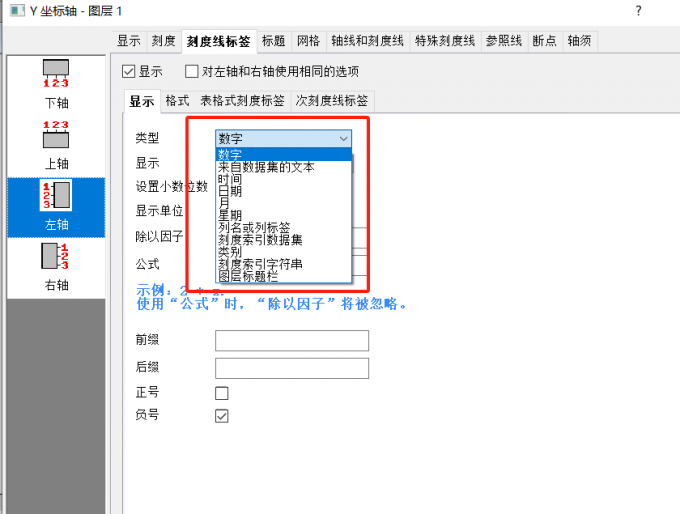Screen dimensions: 680x514
Task: Click the 显示单位 label text
Action: (x=159, y=211)
